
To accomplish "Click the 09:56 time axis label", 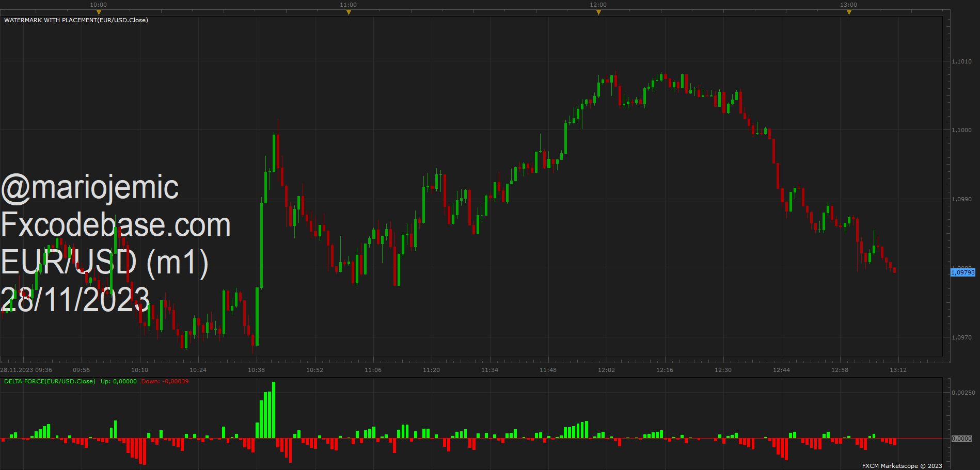I will coord(81,370).
